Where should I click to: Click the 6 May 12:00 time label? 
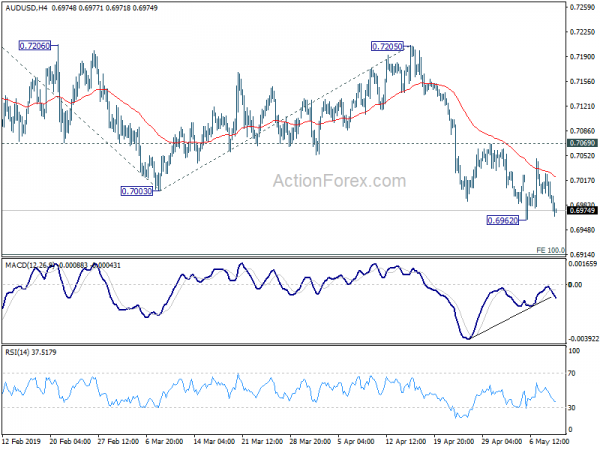(x=549, y=441)
